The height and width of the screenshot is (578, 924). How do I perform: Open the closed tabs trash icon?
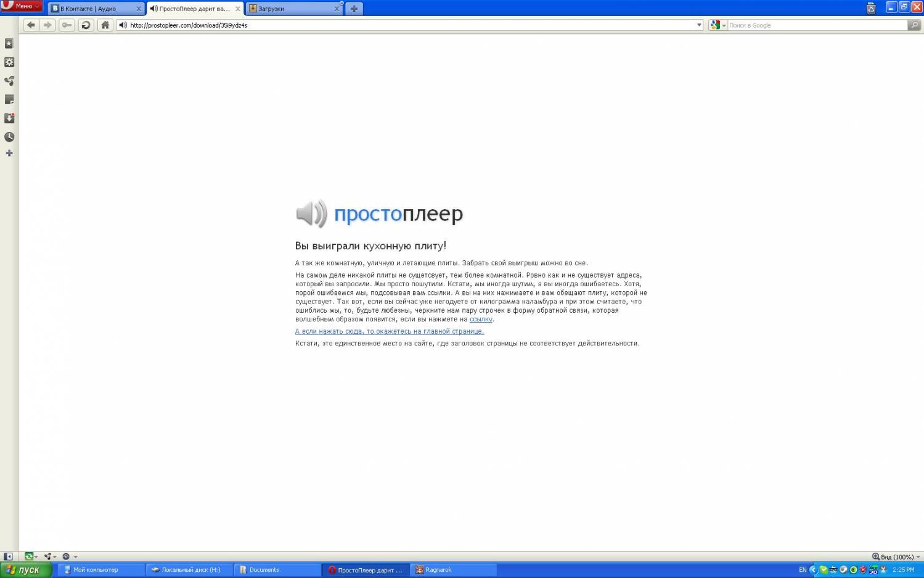click(x=871, y=8)
